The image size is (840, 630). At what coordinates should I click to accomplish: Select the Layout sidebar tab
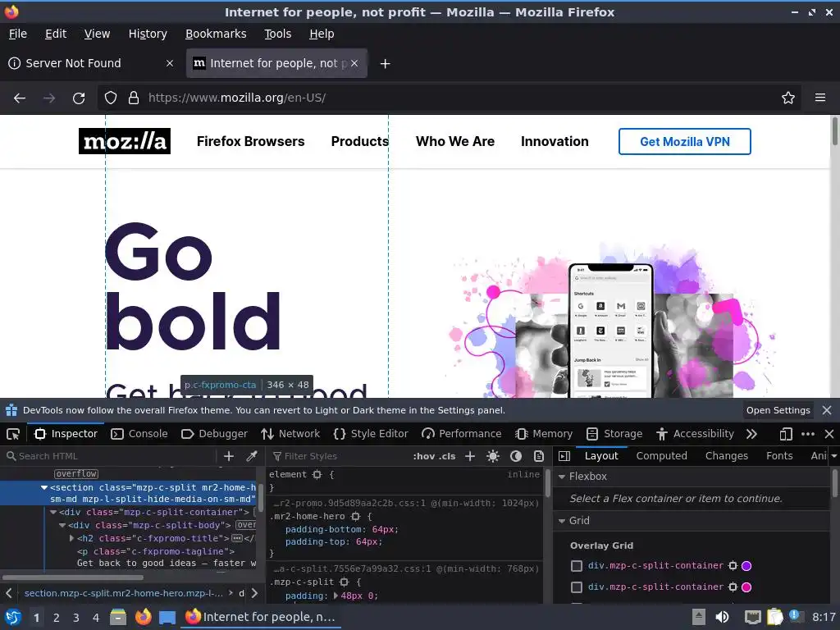pos(601,456)
